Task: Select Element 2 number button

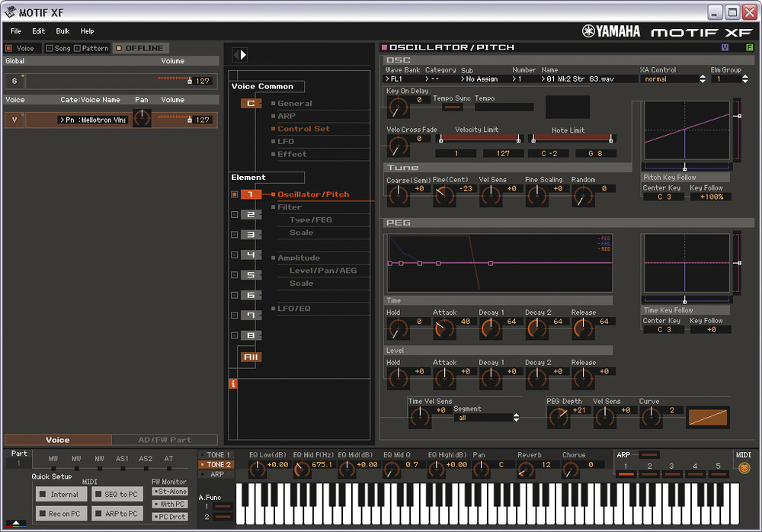Action: point(251,214)
